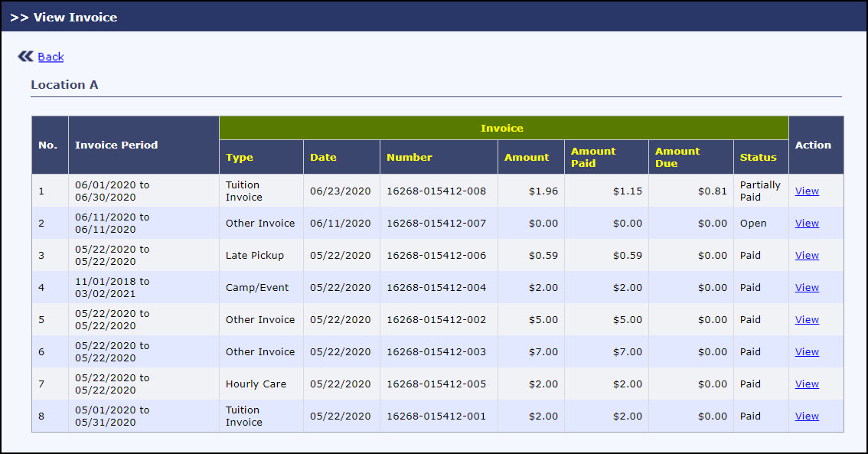The image size is (868, 454).
Task: View the $5.00 Other Invoice
Action: tap(806, 319)
